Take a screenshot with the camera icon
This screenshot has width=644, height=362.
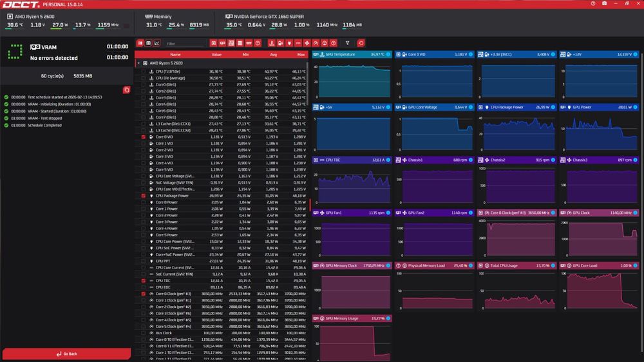coord(605,3)
